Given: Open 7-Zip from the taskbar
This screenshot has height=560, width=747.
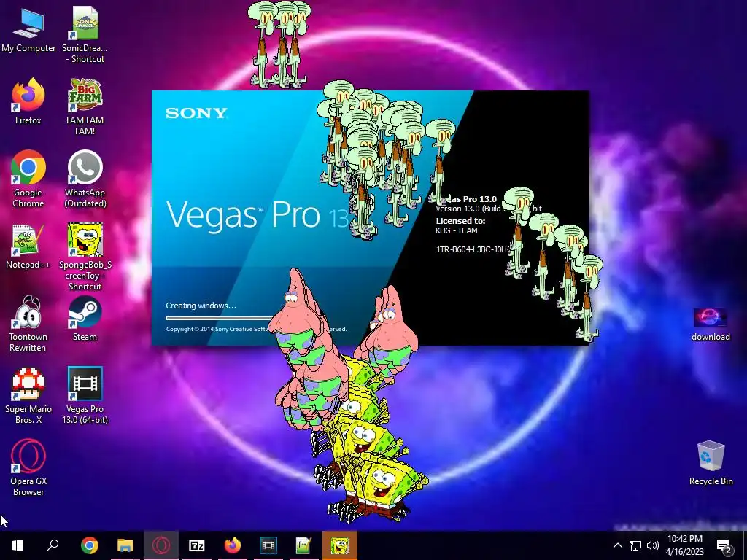Looking at the screenshot, I should coord(197,545).
